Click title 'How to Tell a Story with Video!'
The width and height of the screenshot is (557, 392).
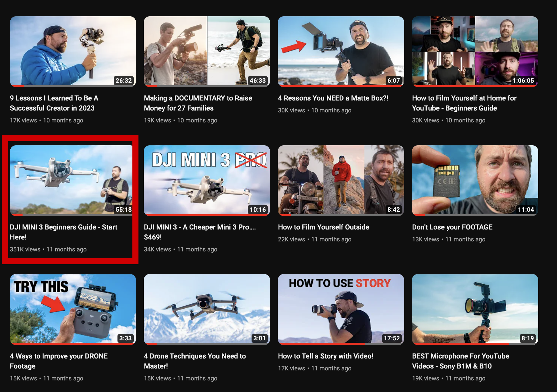(326, 356)
